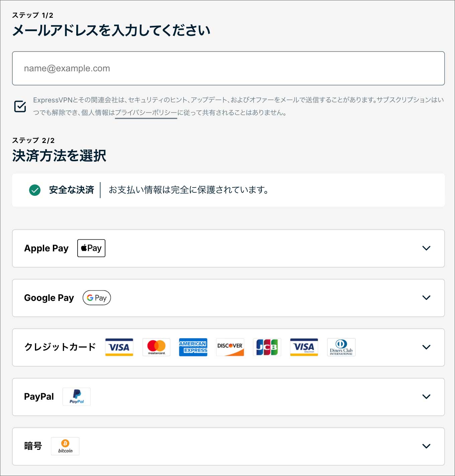Click the email address input field
This screenshot has height=476, width=455.
[x=228, y=68]
